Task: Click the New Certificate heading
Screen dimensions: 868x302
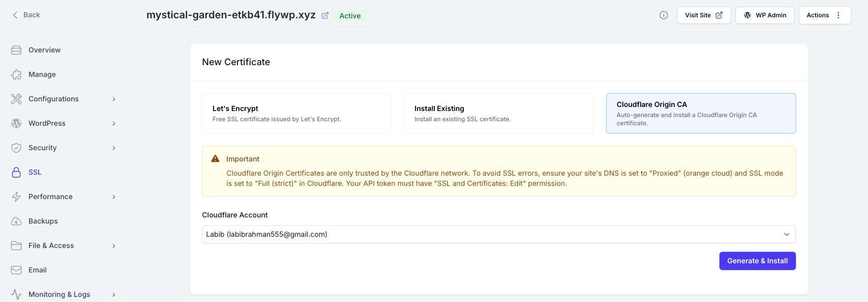Action: point(236,62)
